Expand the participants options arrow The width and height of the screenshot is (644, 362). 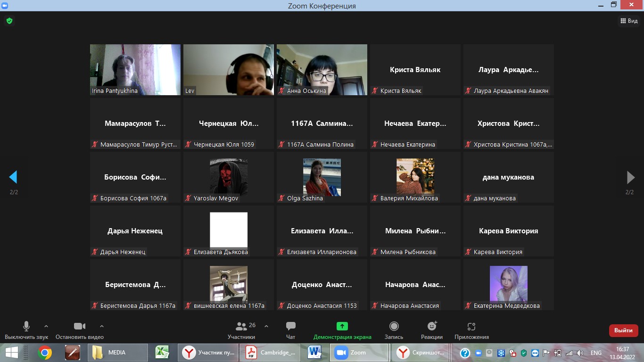[266, 326]
